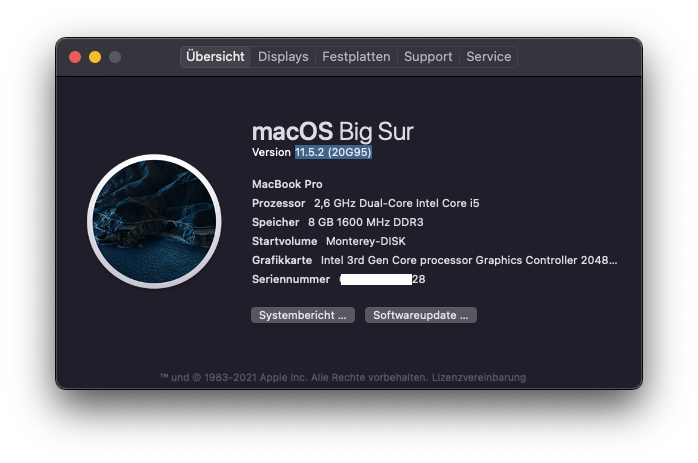698x463 pixels.
Task: Open the Displays tab
Action: pos(283,57)
